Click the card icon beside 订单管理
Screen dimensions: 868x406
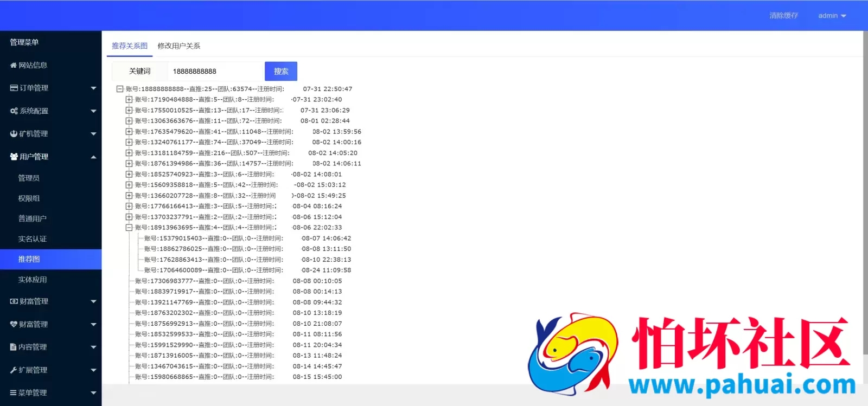pos(14,88)
